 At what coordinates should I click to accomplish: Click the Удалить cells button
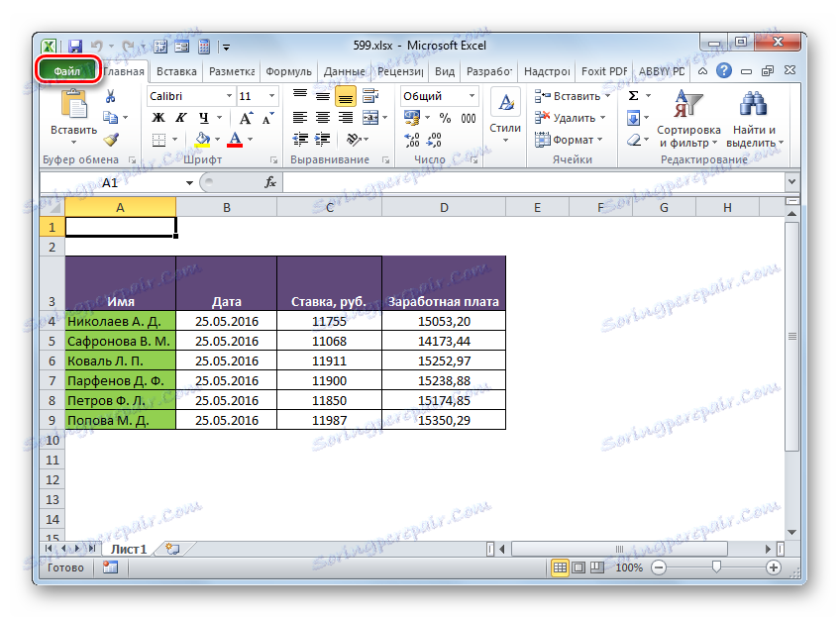[570, 118]
